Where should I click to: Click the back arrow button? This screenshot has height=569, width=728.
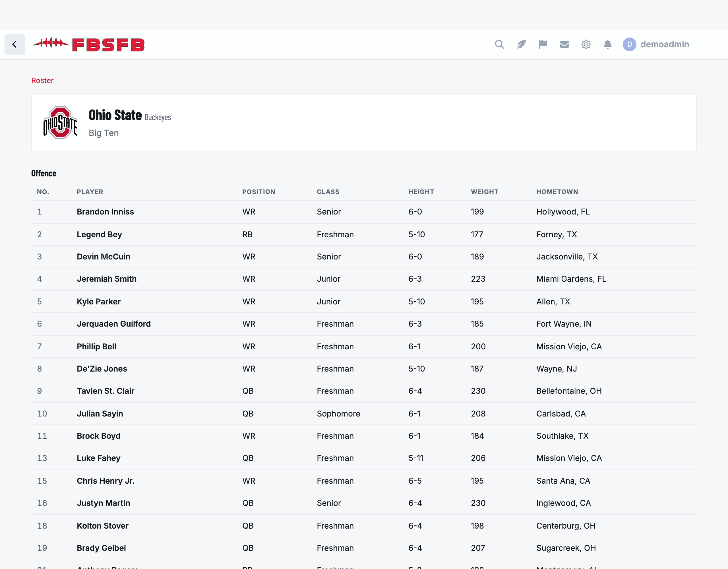[x=15, y=44]
